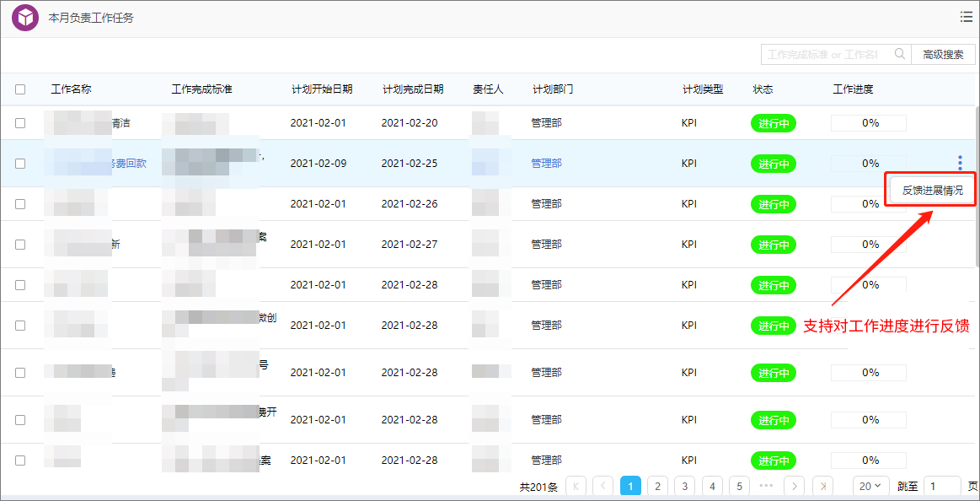Click the 跳至 page jump input field
The height and width of the screenshot is (501, 980).
(941, 486)
